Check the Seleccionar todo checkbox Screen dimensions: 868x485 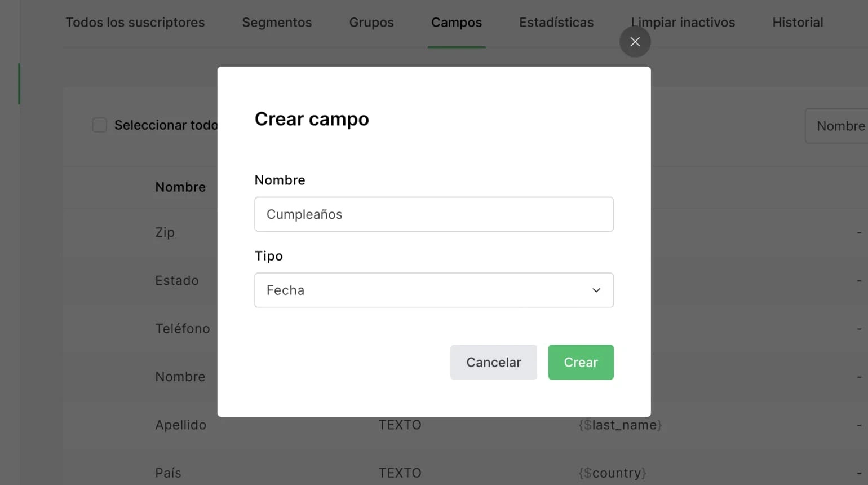tap(100, 125)
